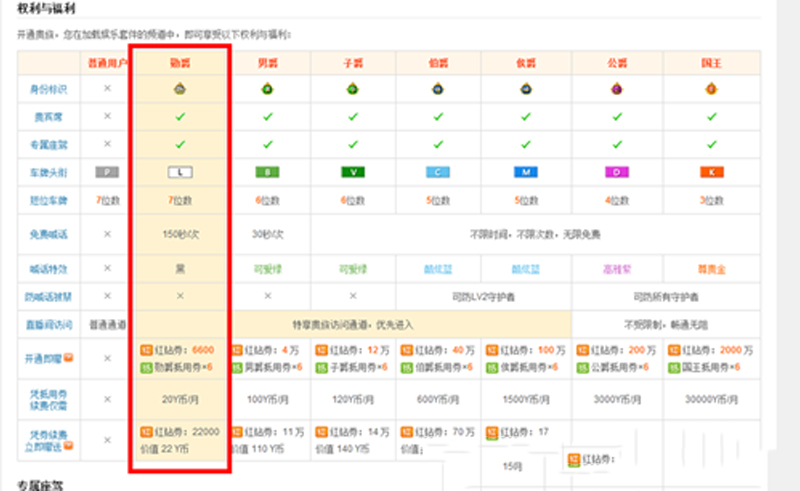Click the 国王 column header
Viewport: 800px width, 491px height.
tap(711, 63)
